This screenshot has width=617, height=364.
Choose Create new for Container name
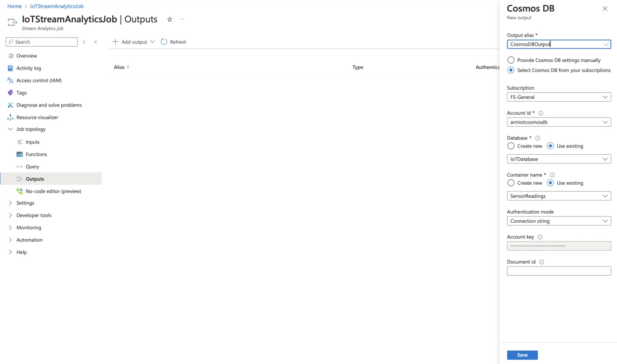tap(511, 183)
